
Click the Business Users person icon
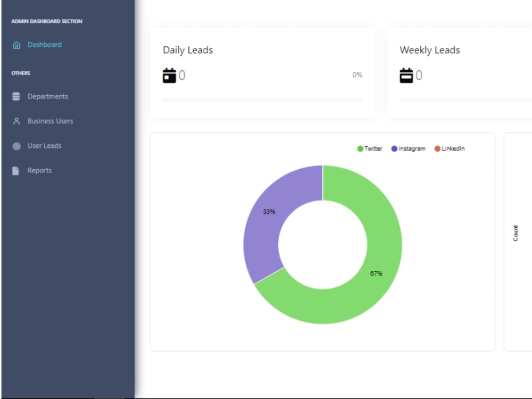[16, 121]
